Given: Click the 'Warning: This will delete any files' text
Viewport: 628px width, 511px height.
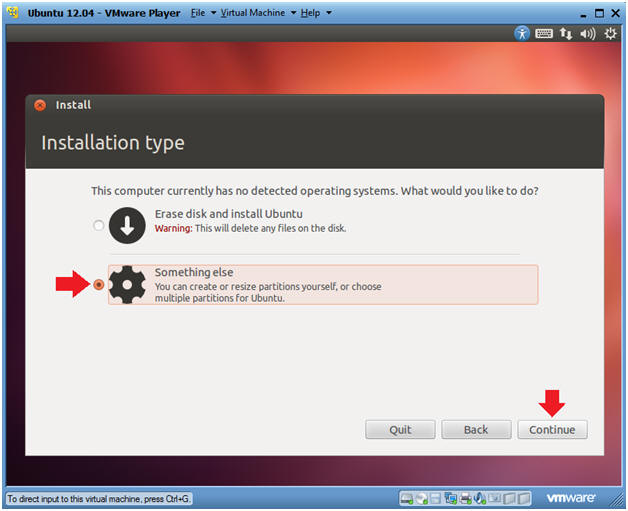Looking at the screenshot, I should (x=250, y=228).
